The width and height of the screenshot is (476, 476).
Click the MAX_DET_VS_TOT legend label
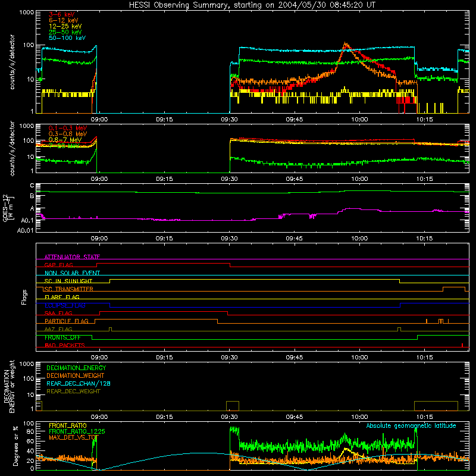coord(74,437)
